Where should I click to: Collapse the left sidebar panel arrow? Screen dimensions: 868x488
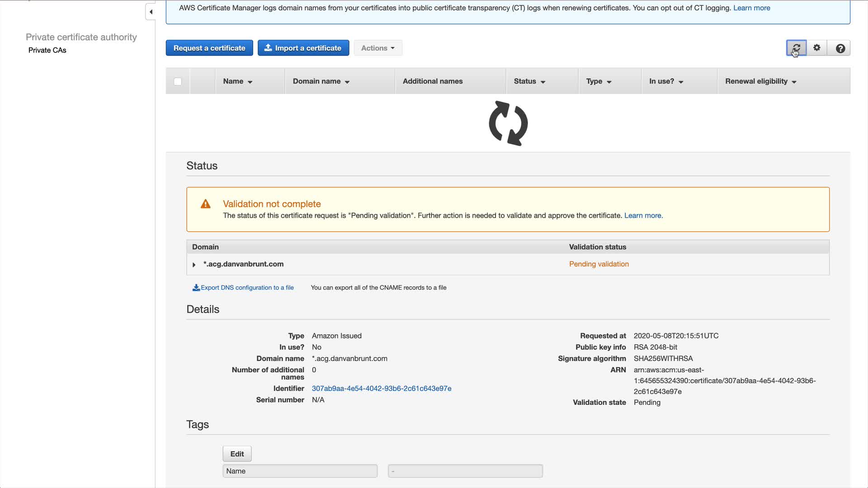click(151, 12)
